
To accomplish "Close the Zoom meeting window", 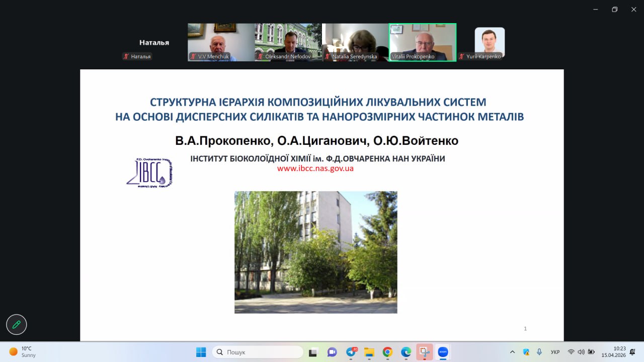I will [634, 9].
